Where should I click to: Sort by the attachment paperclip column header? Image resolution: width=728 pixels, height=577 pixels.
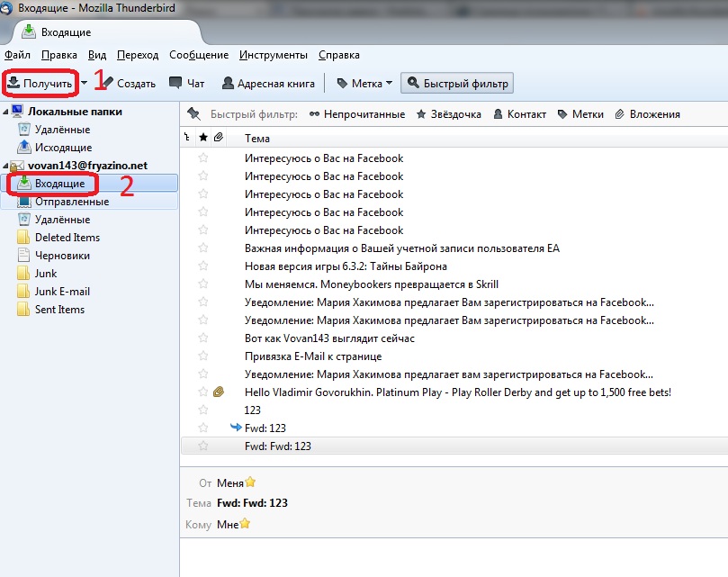click(x=218, y=137)
